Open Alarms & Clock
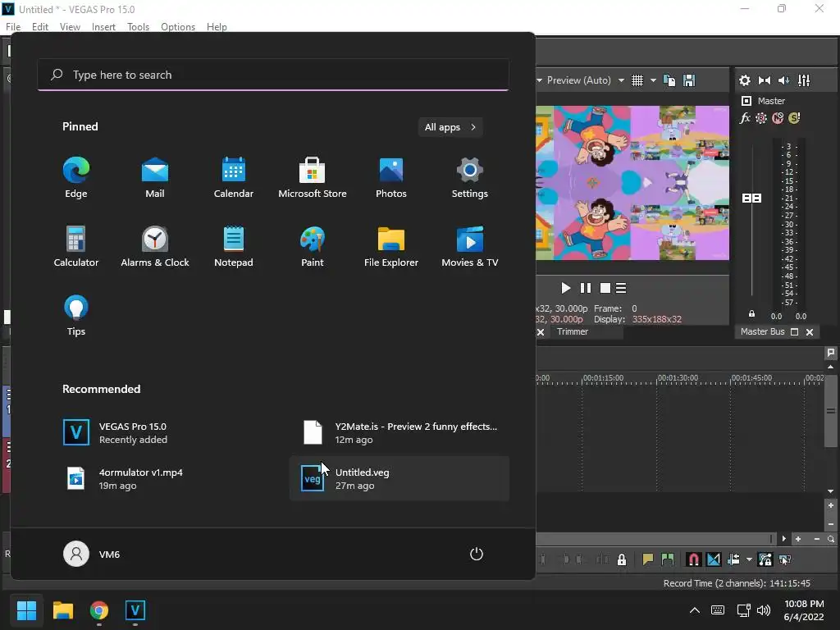The image size is (840, 630). point(155,247)
